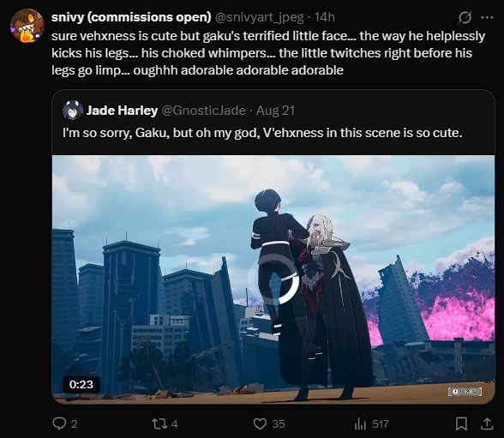Open the Grok explain icon beside the three-dot menu
Image resolution: width=504 pixels, height=438 pixels.
point(465,18)
